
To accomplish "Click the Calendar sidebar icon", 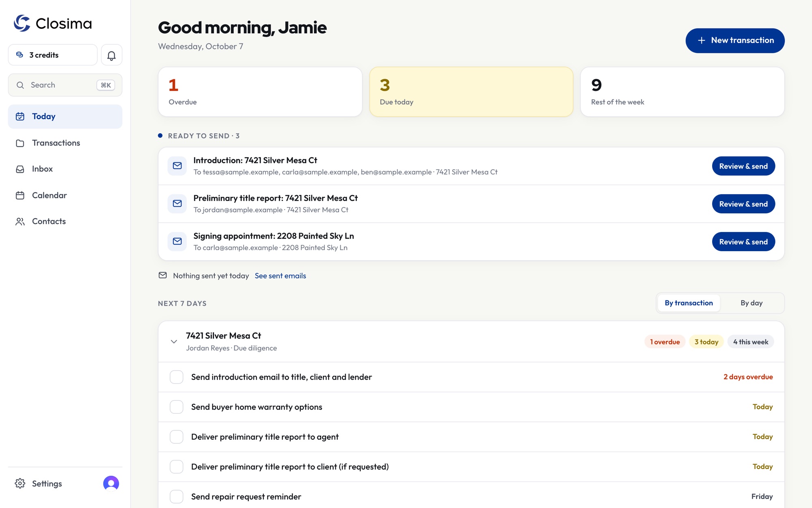I will pos(20,195).
